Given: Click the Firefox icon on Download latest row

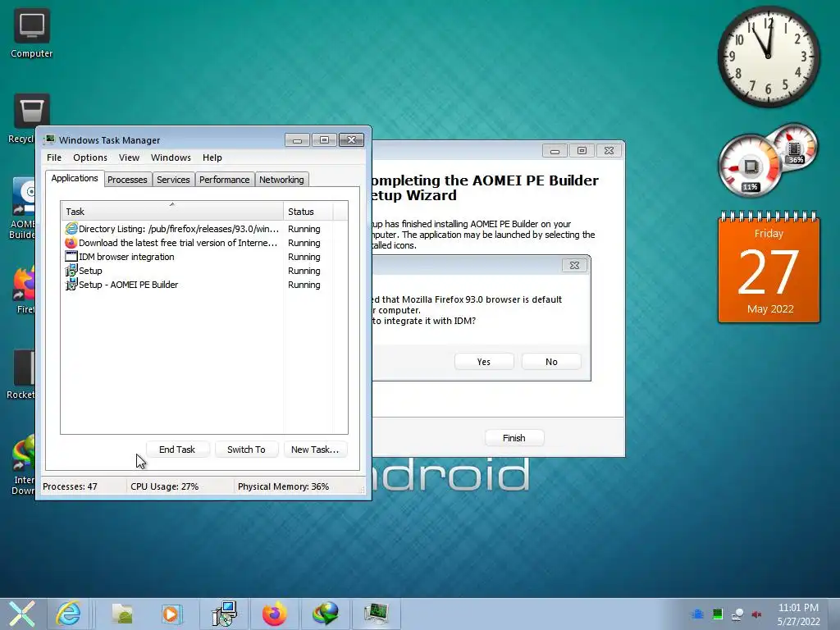Looking at the screenshot, I should pos(71,243).
